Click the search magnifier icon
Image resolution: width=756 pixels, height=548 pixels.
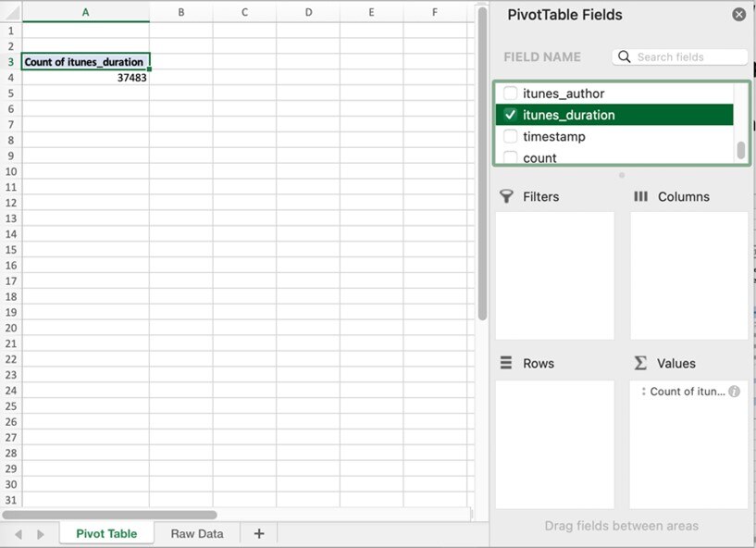click(x=624, y=56)
